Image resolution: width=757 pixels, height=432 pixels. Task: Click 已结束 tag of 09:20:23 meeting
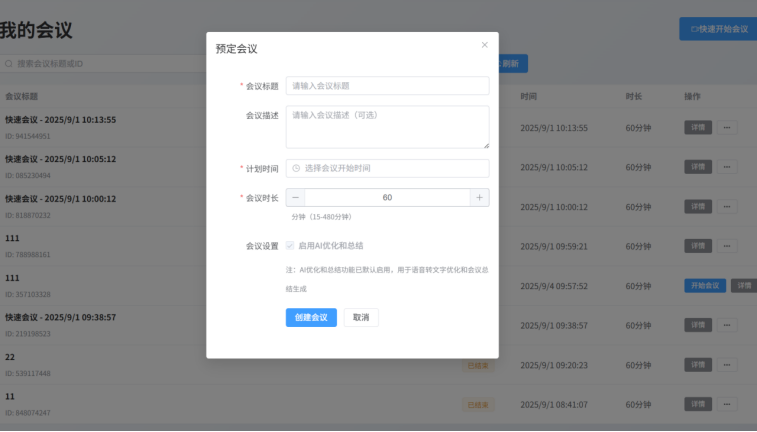tap(478, 366)
